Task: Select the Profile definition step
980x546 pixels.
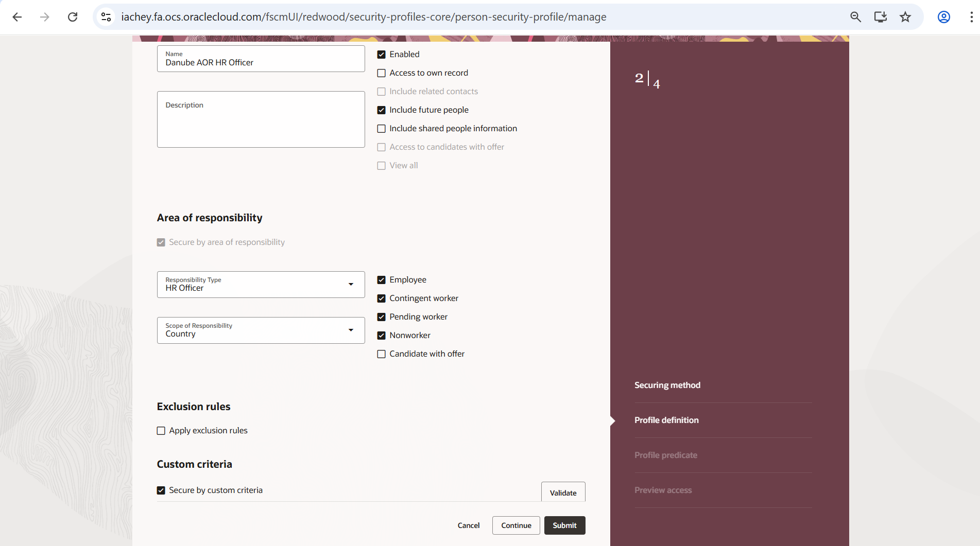Action: coord(666,420)
